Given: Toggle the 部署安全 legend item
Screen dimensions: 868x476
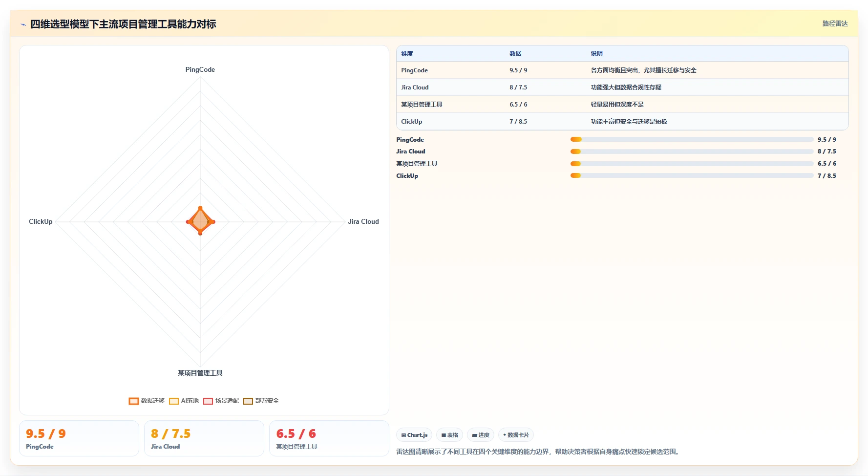Looking at the screenshot, I should (261, 401).
